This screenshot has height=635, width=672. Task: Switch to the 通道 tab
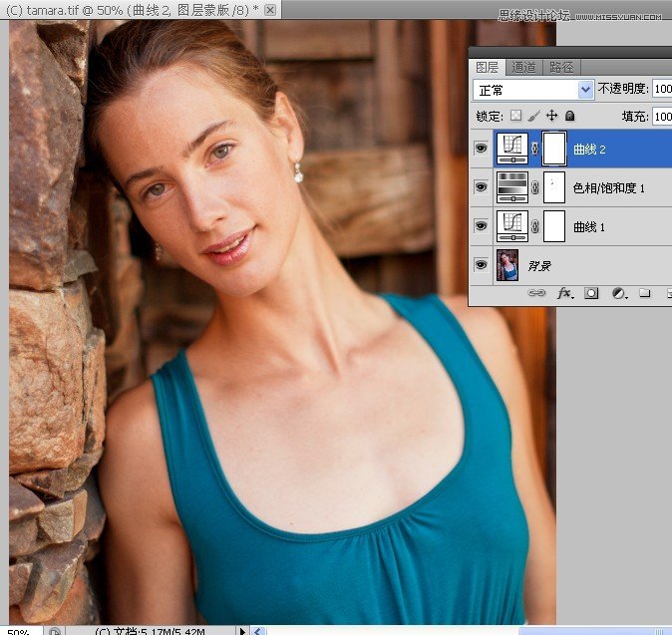pos(523,67)
